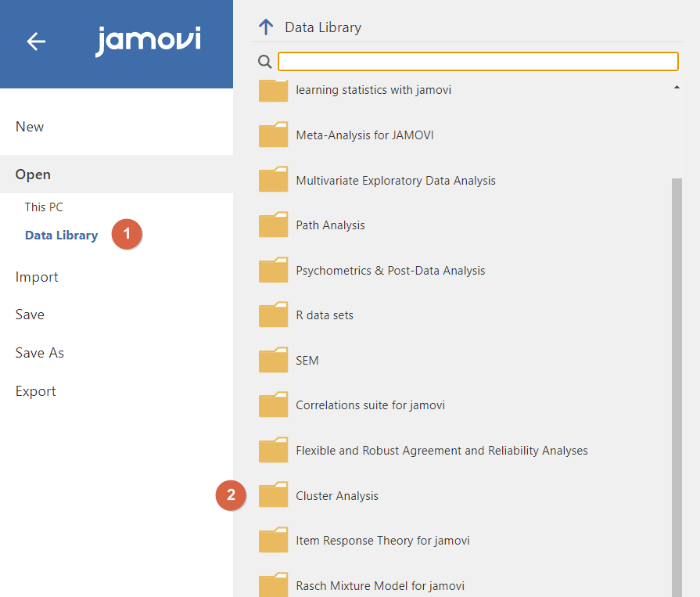Go up one level with the up arrow
Image resolution: width=700 pixels, height=597 pixels.
[266, 27]
